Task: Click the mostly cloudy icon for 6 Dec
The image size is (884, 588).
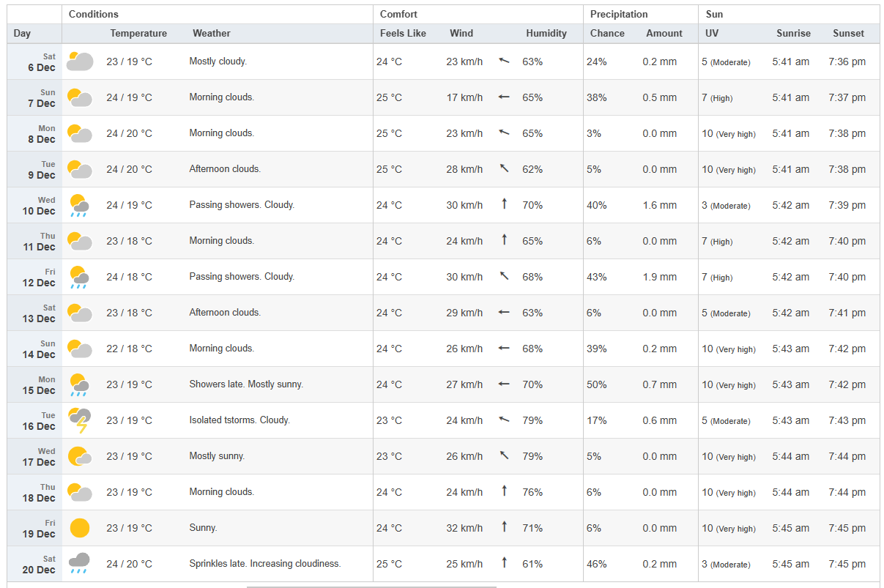Action: 79,62
